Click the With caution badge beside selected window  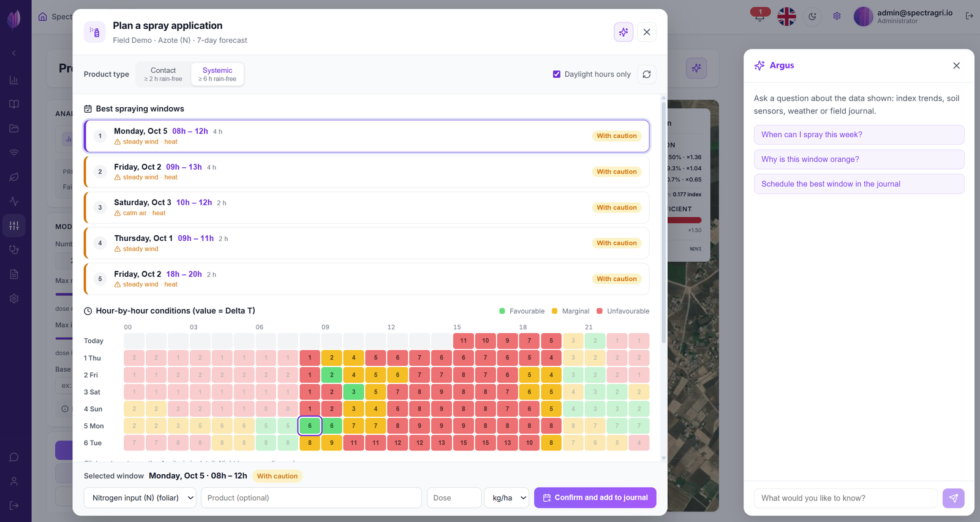pos(277,476)
